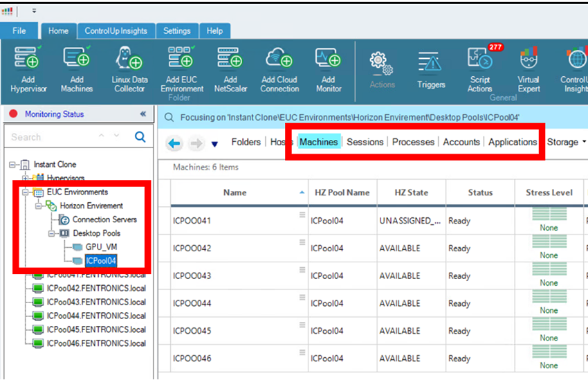Open the File menu
The width and height of the screenshot is (588, 380).
coord(19,30)
